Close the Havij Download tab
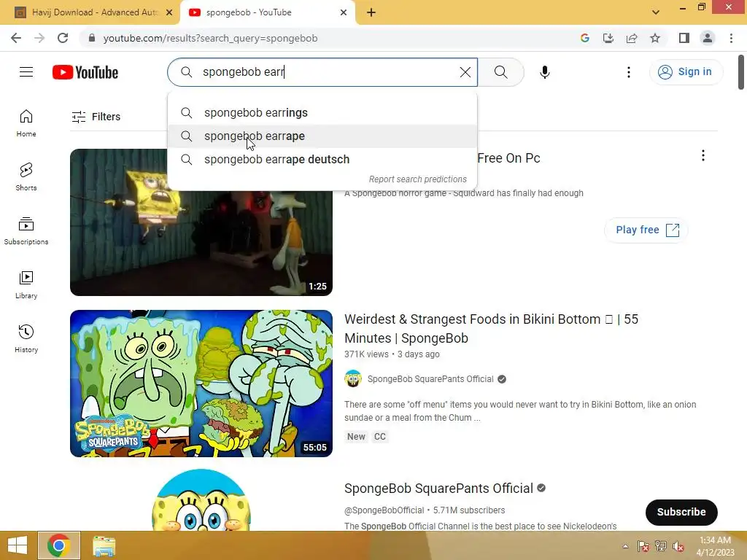This screenshot has width=747, height=560. [169, 12]
